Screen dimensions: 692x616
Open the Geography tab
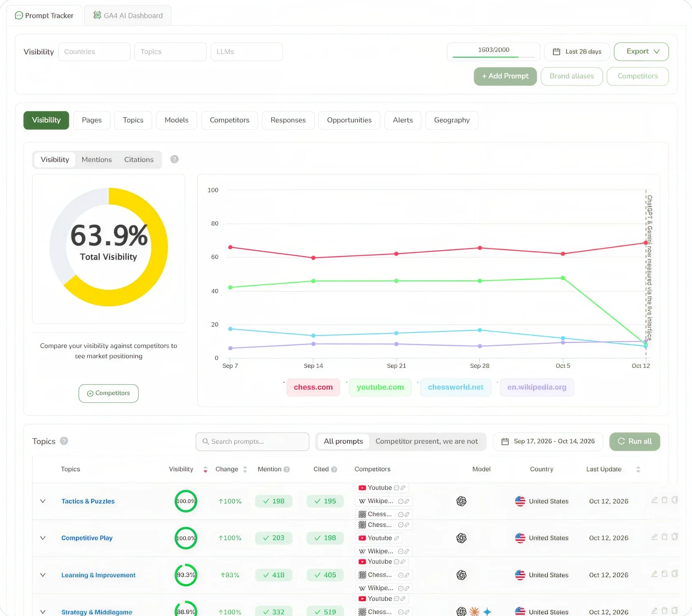(452, 120)
